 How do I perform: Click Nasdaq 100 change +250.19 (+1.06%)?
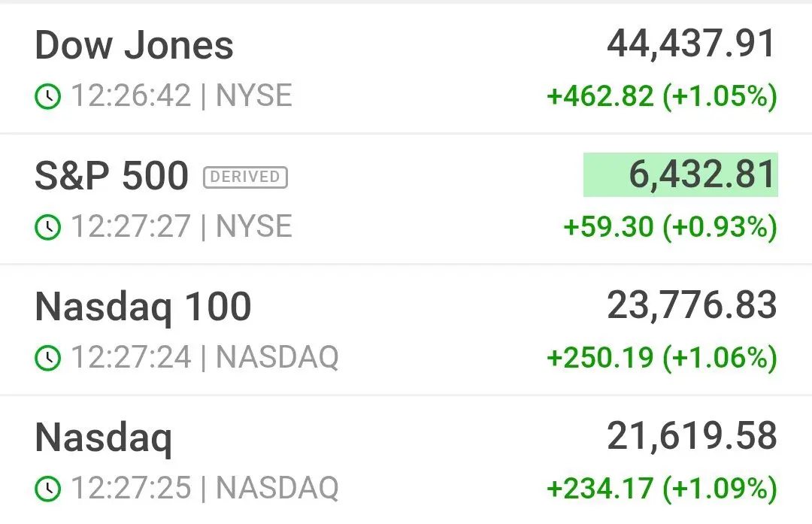coord(662,358)
